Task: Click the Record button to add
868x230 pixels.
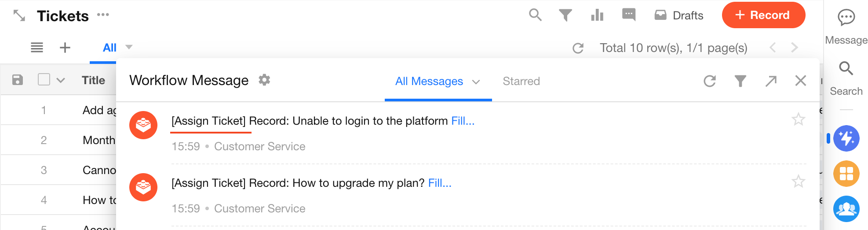Action: pos(763,15)
